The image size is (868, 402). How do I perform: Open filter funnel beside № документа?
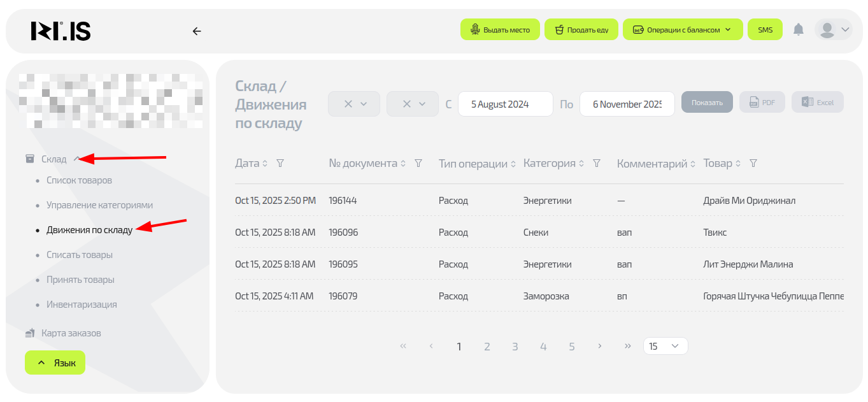418,164
